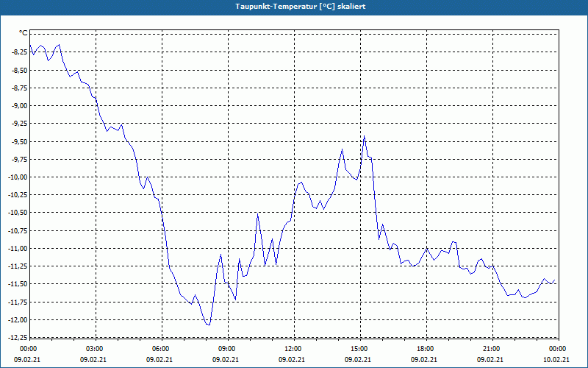Click the -11,75 y-axis tick label
The image size is (588, 368).
click(18, 302)
